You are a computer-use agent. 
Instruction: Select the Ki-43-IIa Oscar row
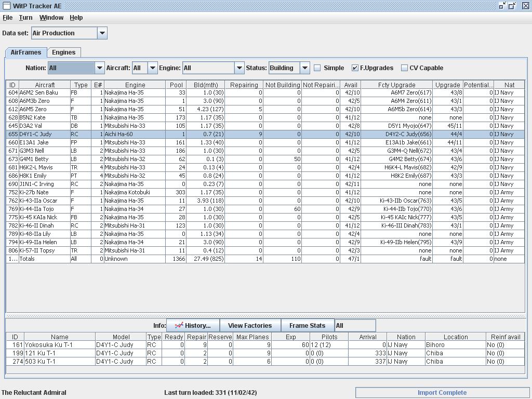point(265,201)
